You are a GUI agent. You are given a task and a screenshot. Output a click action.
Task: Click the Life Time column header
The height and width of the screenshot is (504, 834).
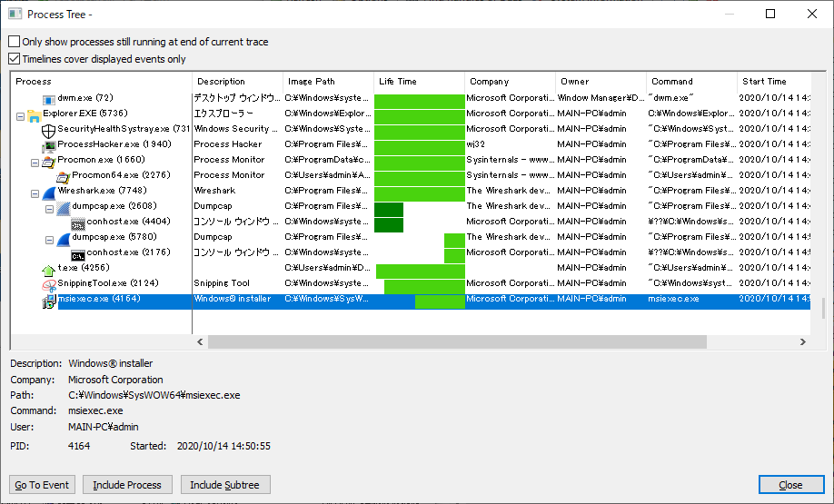click(419, 82)
